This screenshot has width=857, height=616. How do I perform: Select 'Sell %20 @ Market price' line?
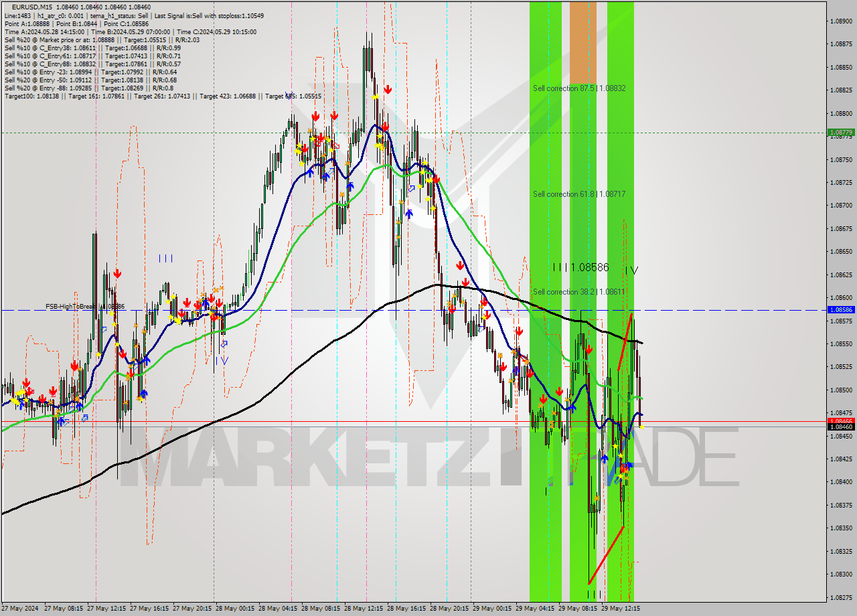pyautogui.click(x=102, y=40)
